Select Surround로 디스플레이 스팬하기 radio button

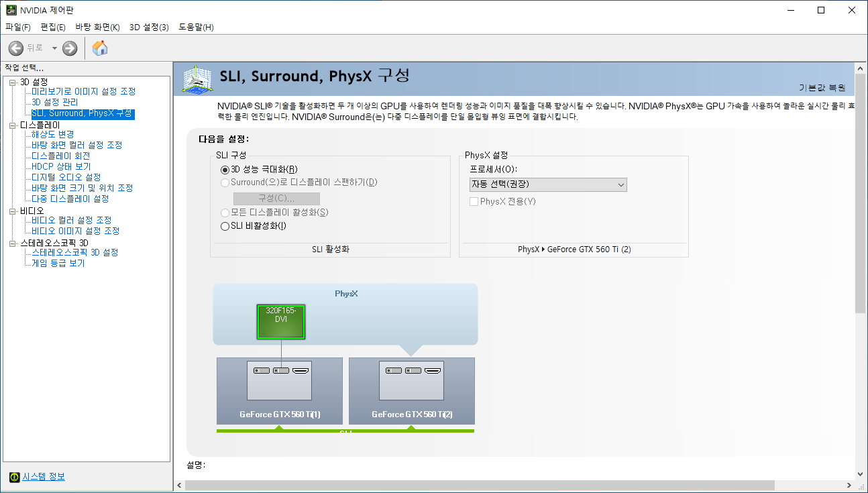[225, 182]
